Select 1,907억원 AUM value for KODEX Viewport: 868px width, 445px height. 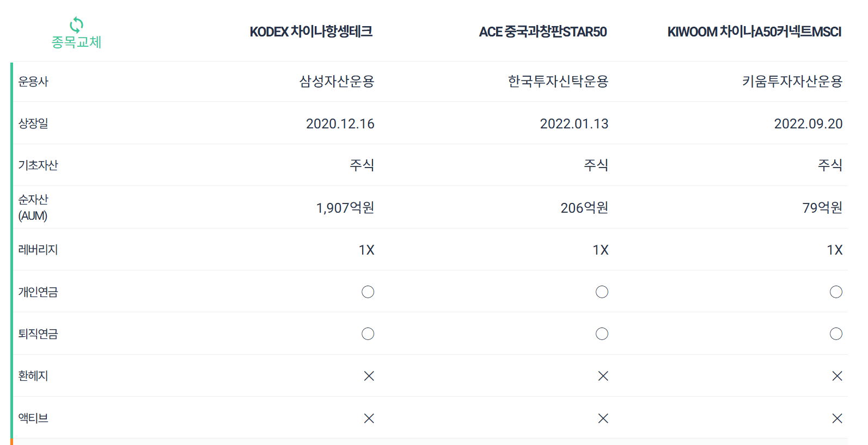click(x=345, y=208)
